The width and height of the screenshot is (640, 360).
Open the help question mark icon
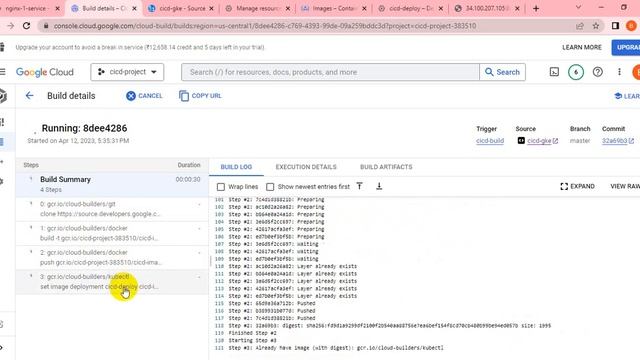598,72
